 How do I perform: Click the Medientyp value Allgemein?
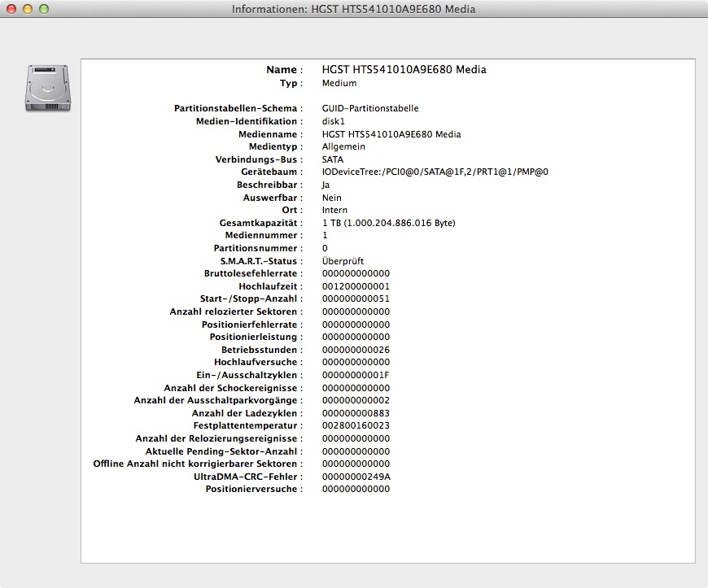pyautogui.click(x=343, y=146)
